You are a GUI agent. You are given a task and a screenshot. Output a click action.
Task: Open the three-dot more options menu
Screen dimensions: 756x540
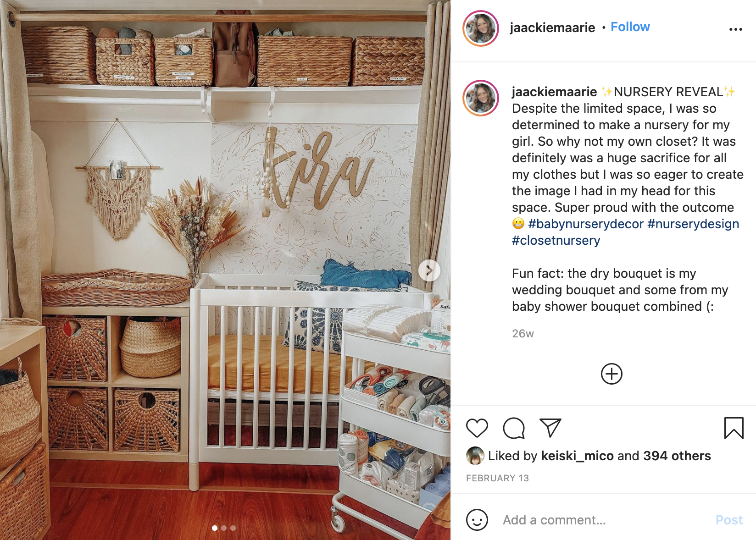[x=735, y=29]
